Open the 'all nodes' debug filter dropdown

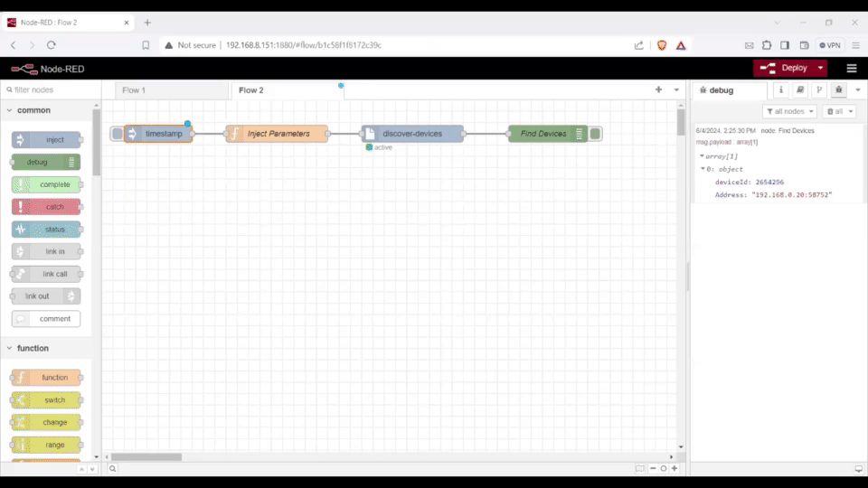[789, 111]
